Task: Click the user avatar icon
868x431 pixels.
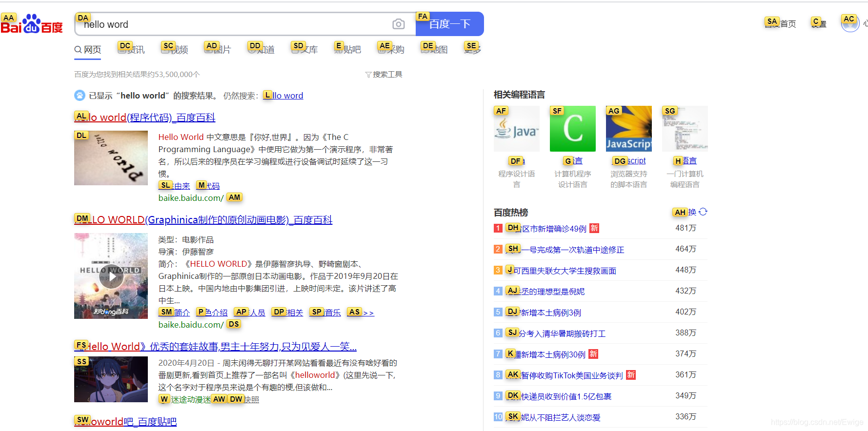Action: pyautogui.click(x=850, y=23)
